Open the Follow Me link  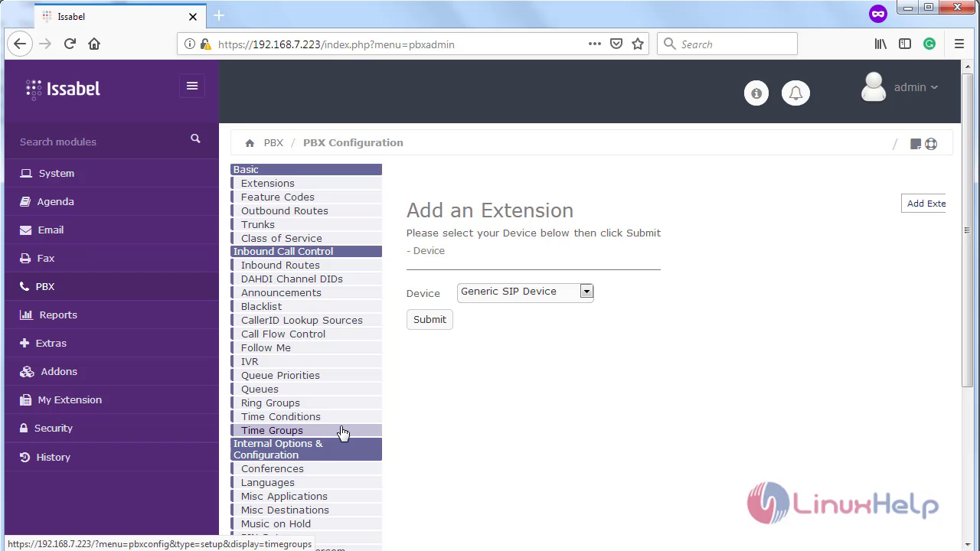(266, 347)
